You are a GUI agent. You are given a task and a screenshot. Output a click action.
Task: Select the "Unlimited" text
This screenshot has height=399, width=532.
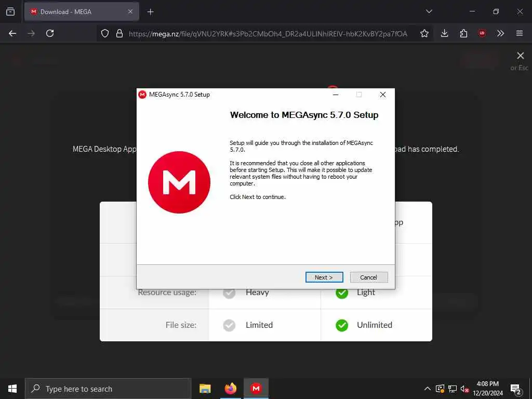click(x=374, y=325)
